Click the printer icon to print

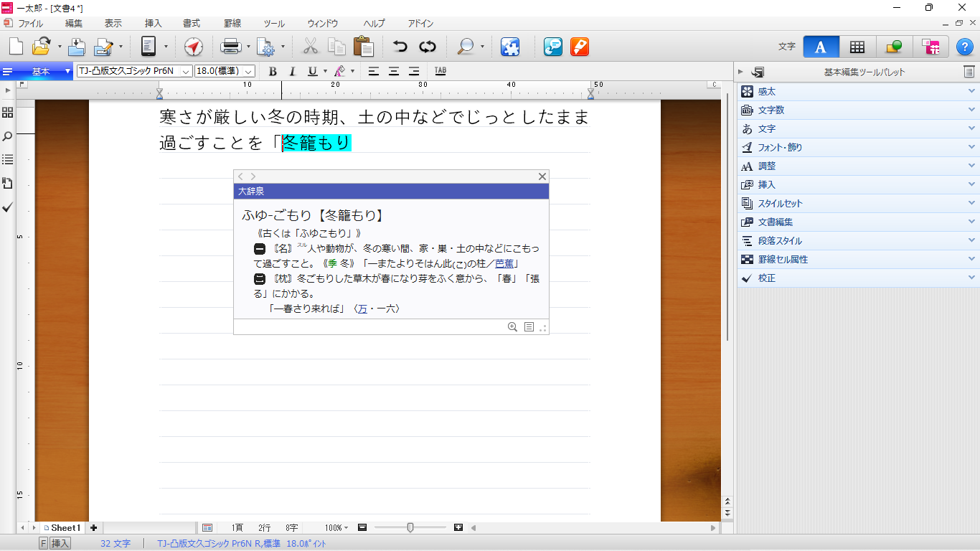(x=232, y=47)
